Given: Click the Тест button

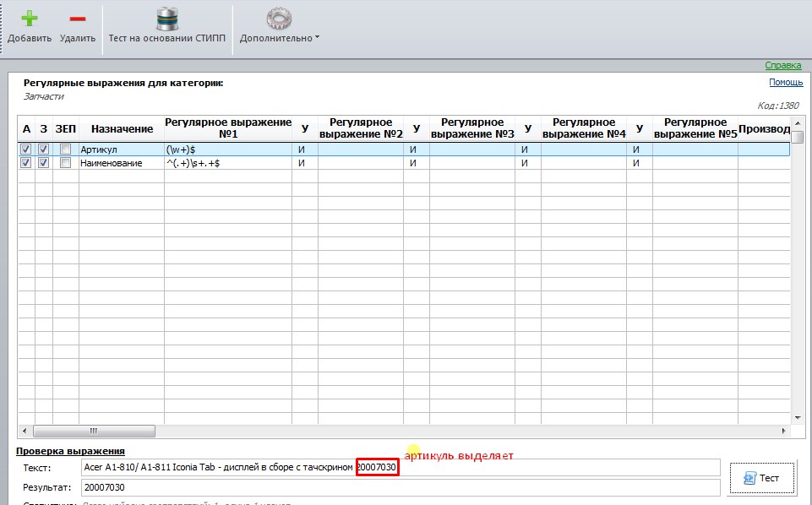Looking at the screenshot, I should click(762, 478).
